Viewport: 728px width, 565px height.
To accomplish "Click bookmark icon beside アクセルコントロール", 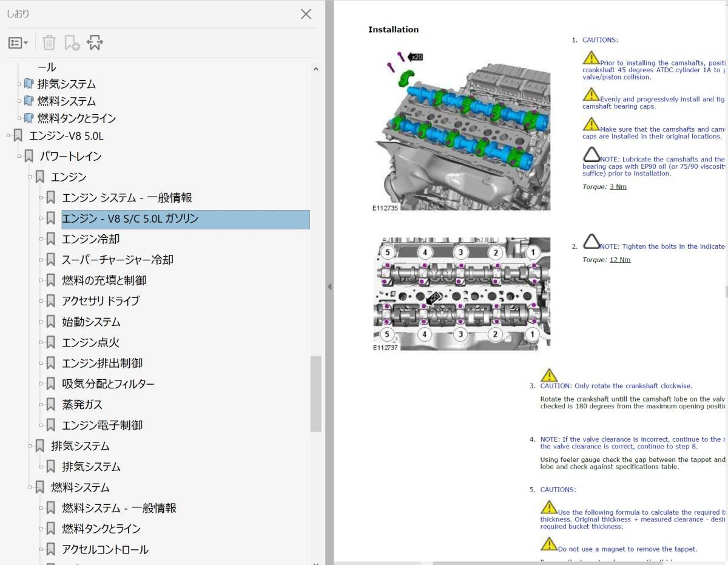I will 51,549.
